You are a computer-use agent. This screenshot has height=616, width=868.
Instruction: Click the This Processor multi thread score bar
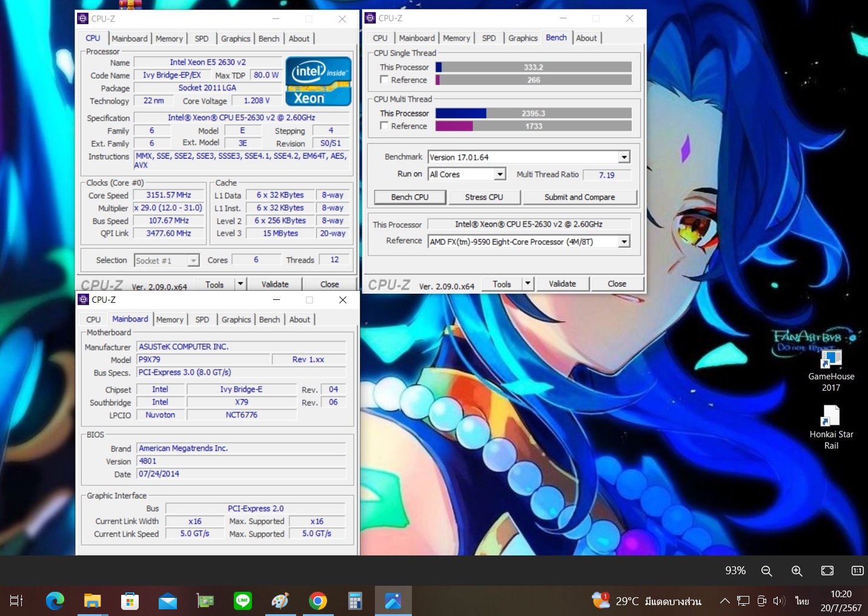click(x=533, y=113)
